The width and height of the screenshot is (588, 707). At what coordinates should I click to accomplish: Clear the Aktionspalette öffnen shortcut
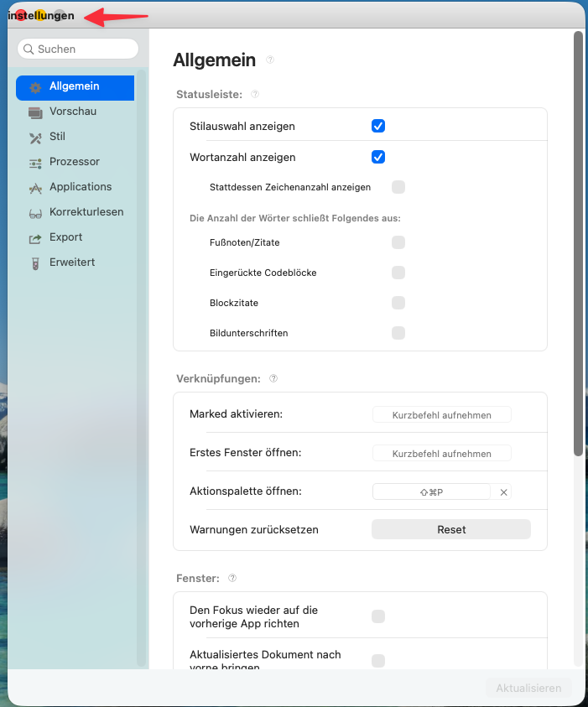tap(503, 492)
